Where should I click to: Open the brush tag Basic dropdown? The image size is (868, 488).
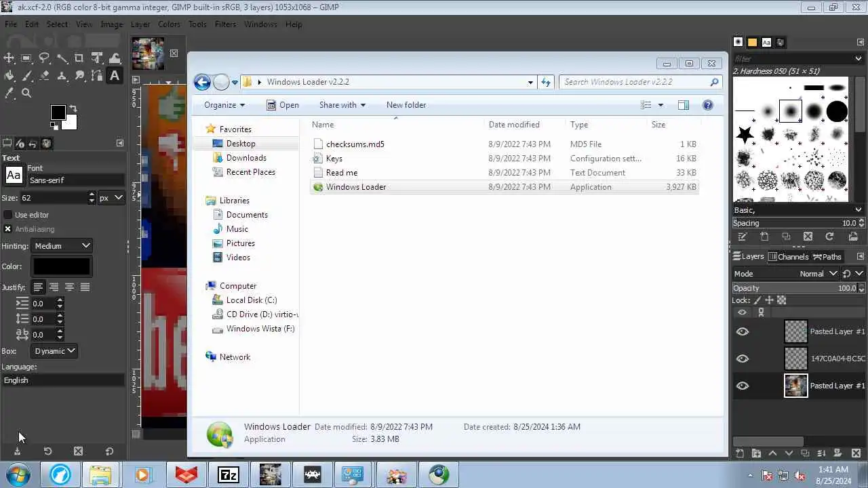(797, 210)
